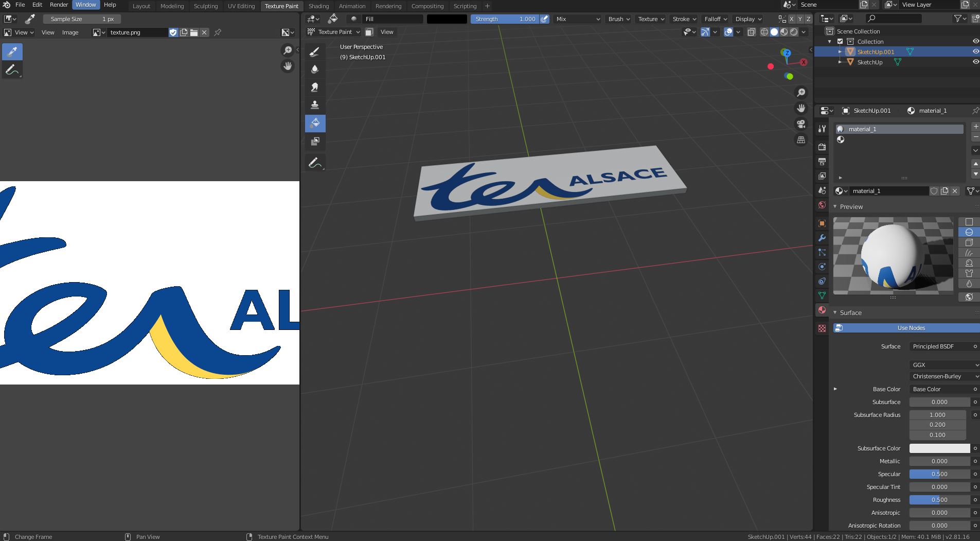Open the Texture settings dropdown
Viewport: 980px width, 541px height.
coord(651,19)
